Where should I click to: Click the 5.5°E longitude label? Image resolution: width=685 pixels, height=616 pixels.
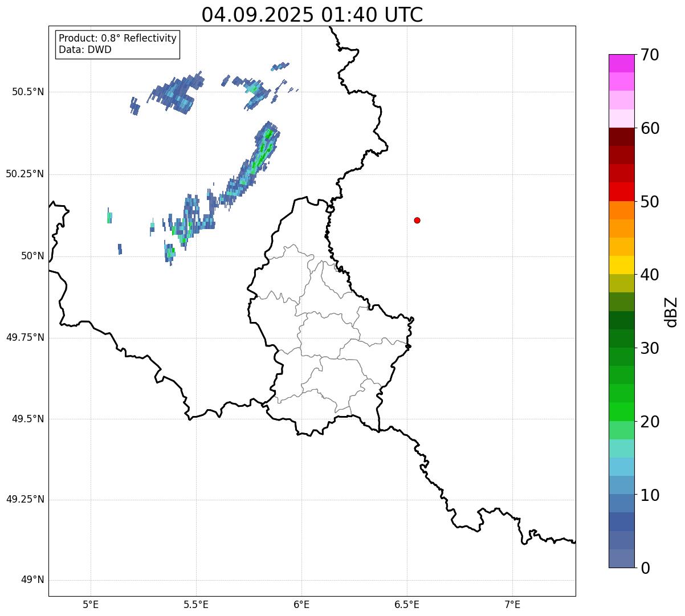point(196,604)
